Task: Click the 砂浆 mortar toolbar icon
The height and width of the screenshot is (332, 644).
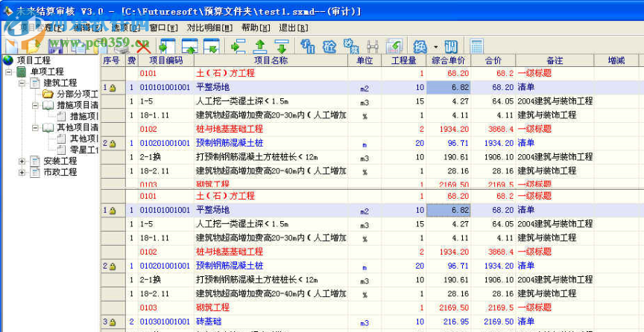Action: click(351, 46)
